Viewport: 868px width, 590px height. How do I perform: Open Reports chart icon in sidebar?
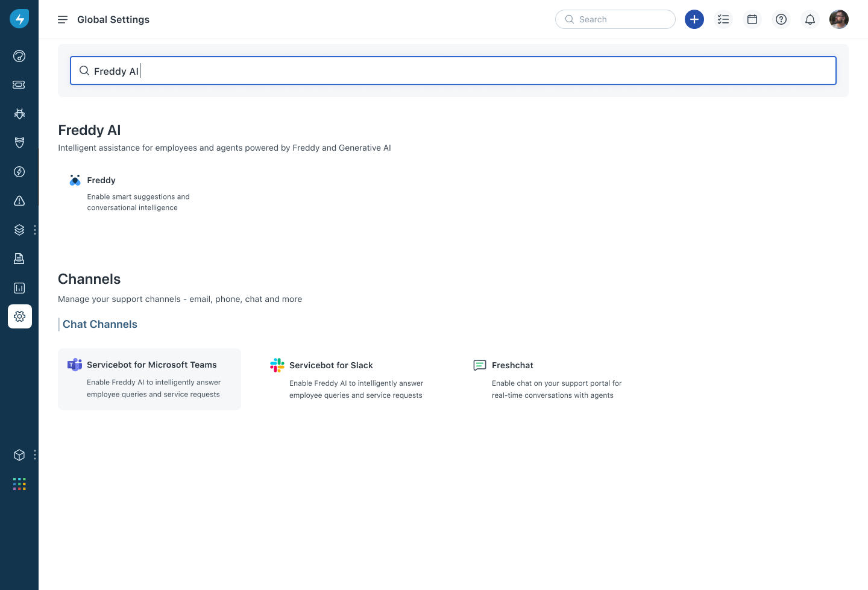pos(19,288)
